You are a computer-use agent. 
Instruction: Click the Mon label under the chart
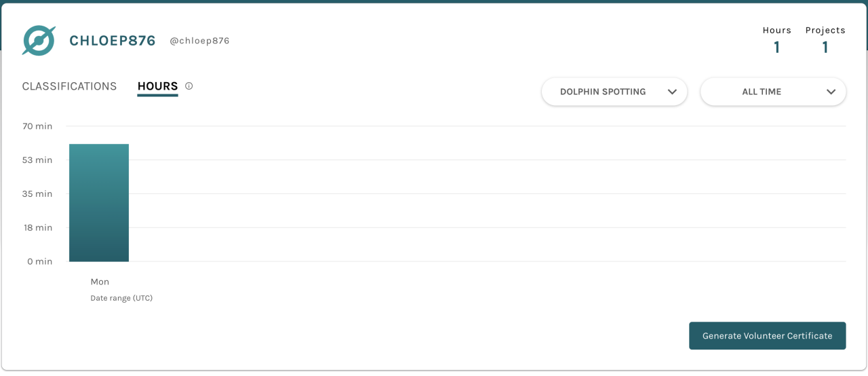[x=100, y=282]
